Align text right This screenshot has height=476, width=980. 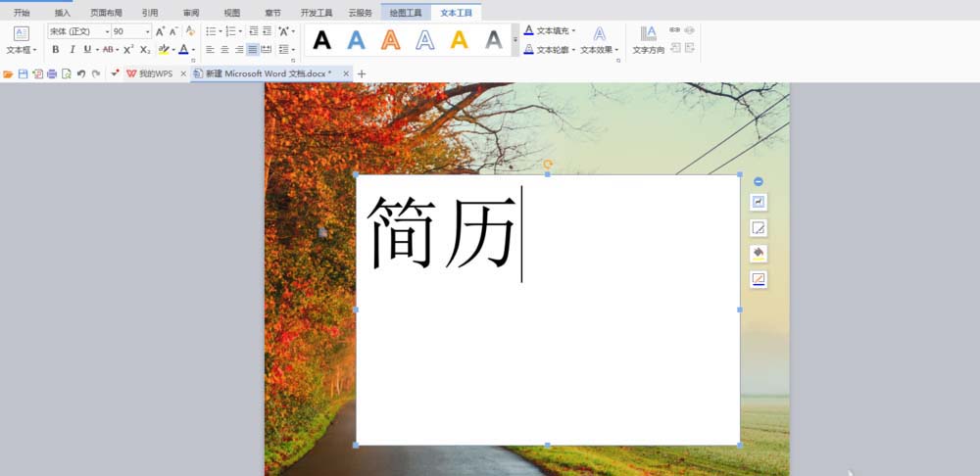[x=239, y=49]
